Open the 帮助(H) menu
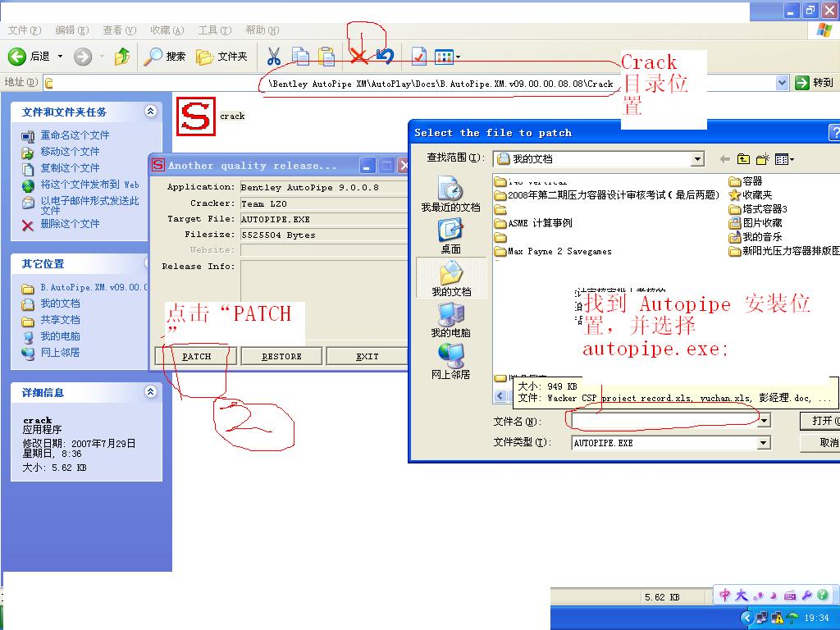 click(x=262, y=30)
